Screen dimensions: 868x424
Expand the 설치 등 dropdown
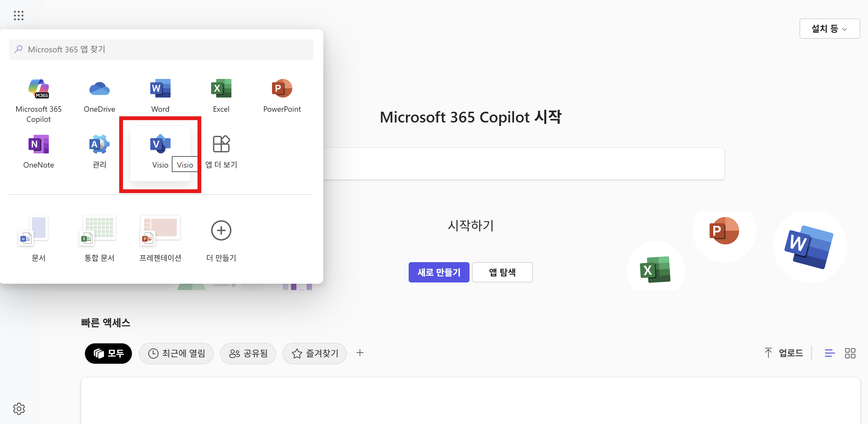pyautogui.click(x=830, y=29)
